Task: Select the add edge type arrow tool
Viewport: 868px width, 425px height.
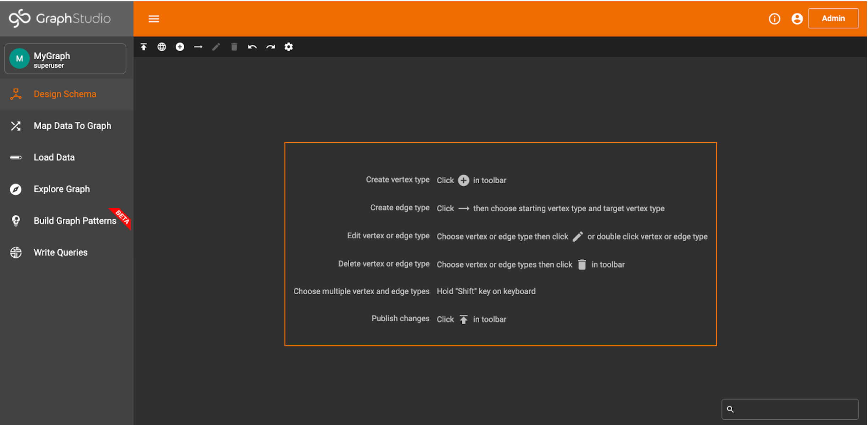Action: coord(198,47)
